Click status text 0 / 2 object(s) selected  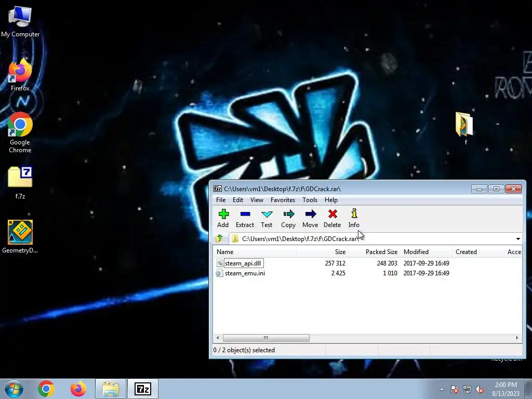[244, 350]
